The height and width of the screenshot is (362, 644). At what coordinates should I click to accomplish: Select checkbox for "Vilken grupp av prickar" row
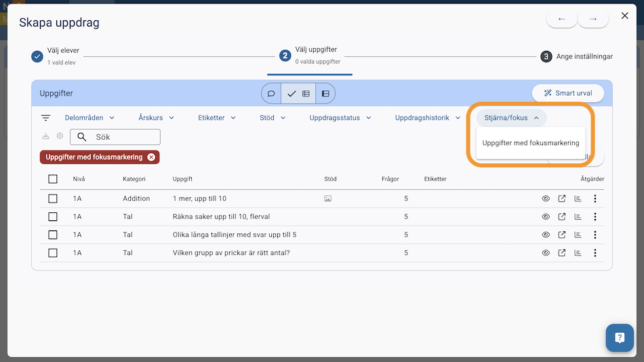coord(53,253)
